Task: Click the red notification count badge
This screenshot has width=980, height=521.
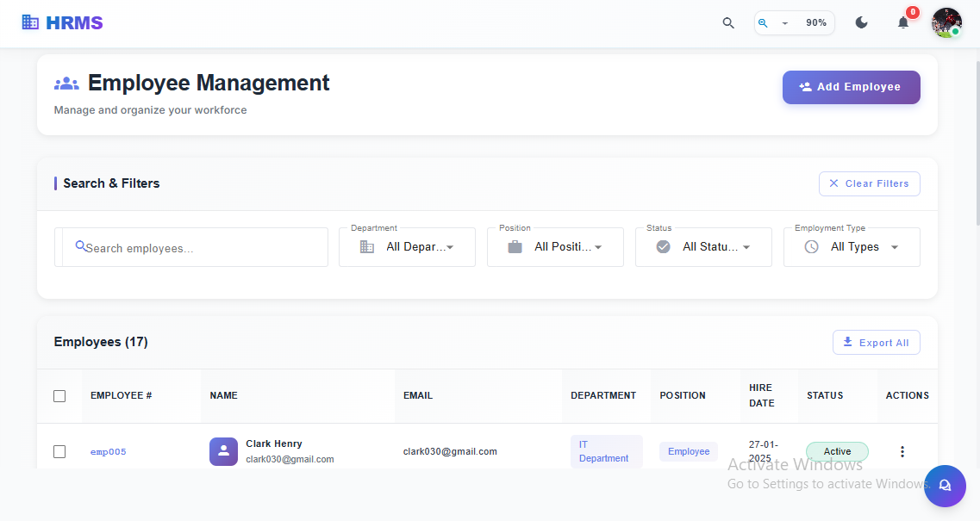Action: pyautogui.click(x=913, y=12)
